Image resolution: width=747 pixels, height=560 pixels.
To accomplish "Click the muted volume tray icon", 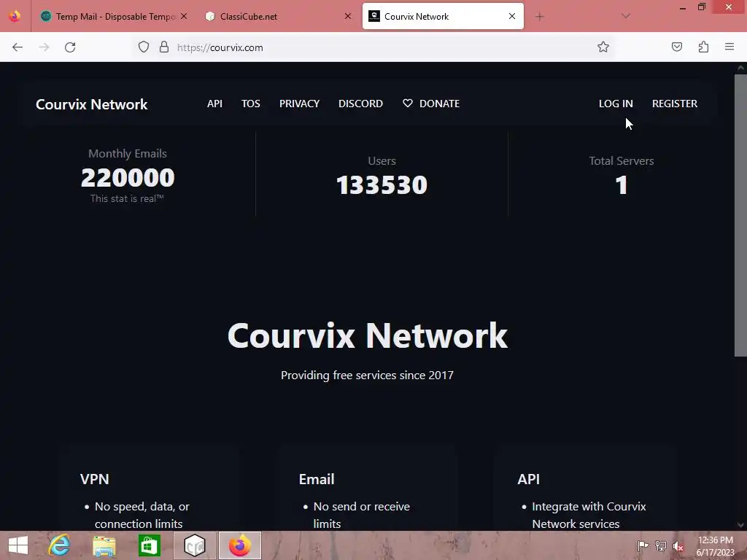I will pyautogui.click(x=678, y=546).
